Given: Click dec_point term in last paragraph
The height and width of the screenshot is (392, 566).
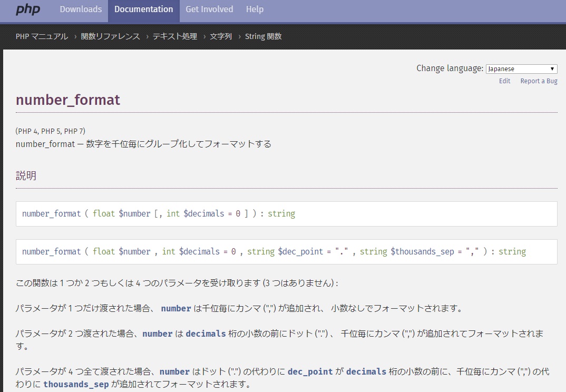Looking at the screenshot, I should coord(310,371).
